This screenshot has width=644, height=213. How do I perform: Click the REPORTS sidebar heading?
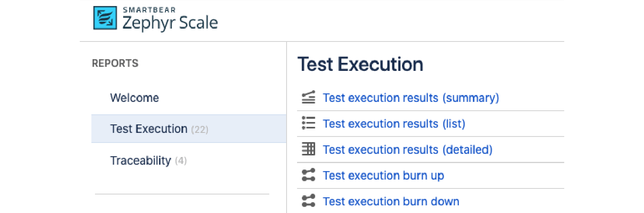click(x=115, y=63)
